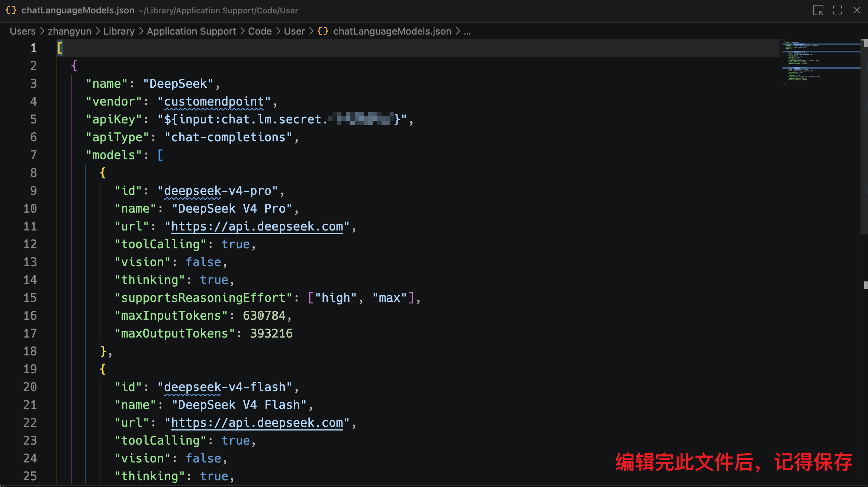Click the "deepseek-v4-pro" id value

tap(218, 191)
